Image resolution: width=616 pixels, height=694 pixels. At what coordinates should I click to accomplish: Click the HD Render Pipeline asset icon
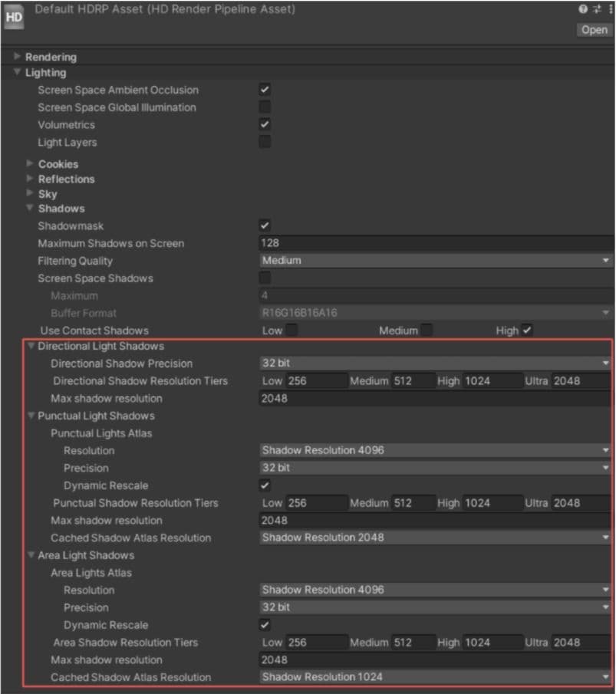point(13,18)
